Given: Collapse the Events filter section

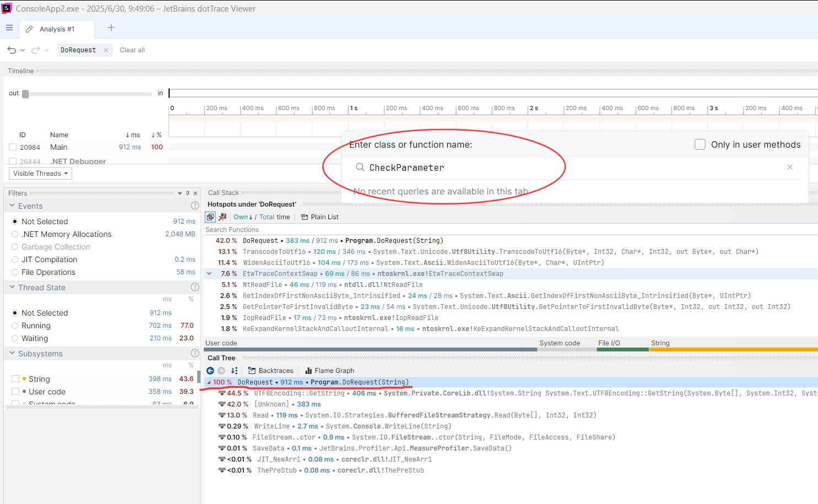Looking at the screenshot, I should tap(12, 206).
